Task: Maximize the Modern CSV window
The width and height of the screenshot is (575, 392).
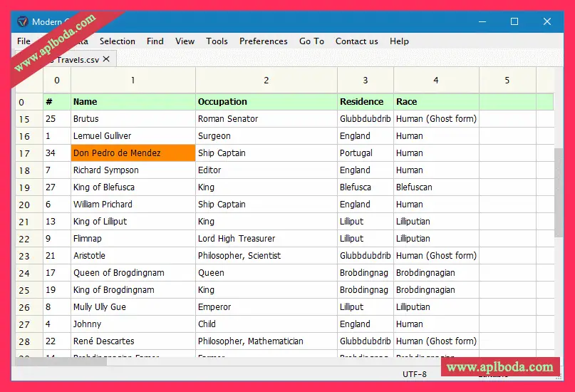Action: pos(514,21)
